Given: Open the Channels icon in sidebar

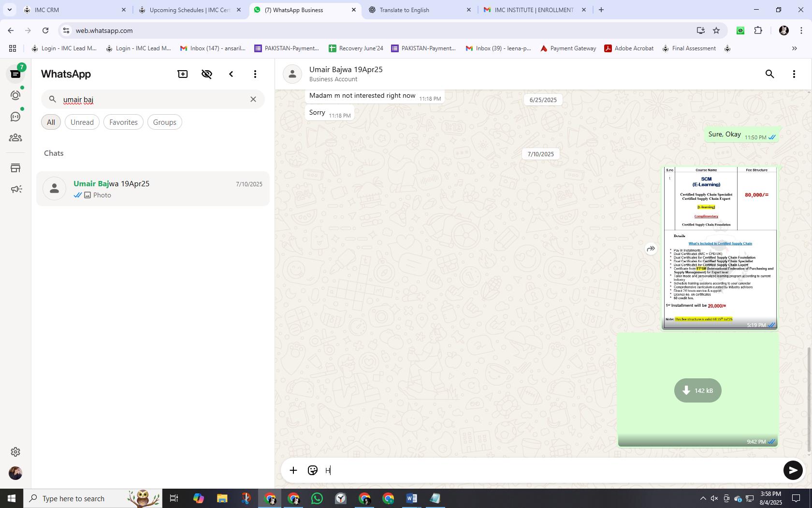Looking at the screenshot, I should click(15, 117).
